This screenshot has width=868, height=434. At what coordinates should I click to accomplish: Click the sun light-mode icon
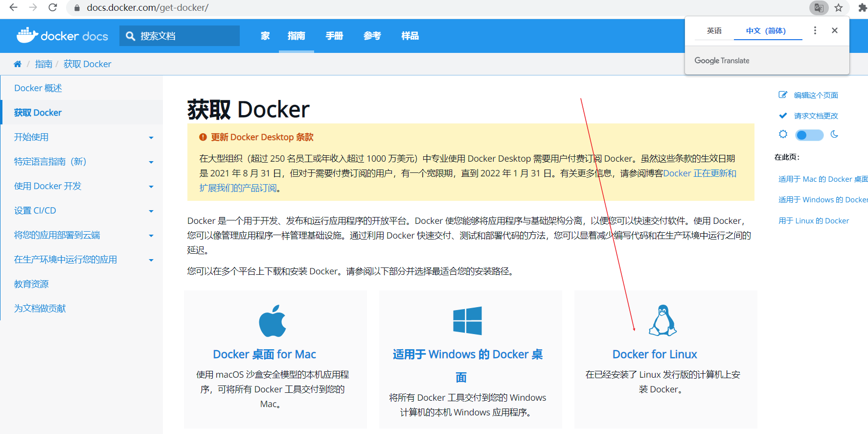(x=783, y=134)
